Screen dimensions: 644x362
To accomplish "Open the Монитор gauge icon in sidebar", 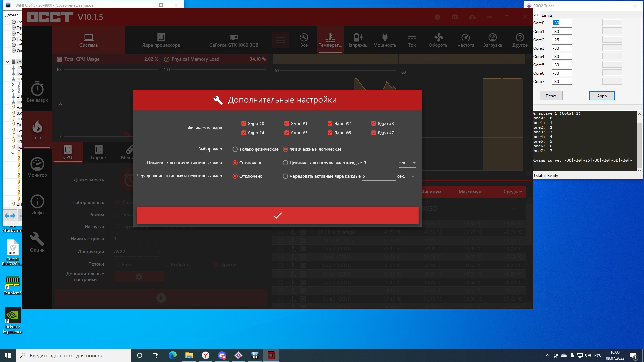I will (x=37, y=164).
